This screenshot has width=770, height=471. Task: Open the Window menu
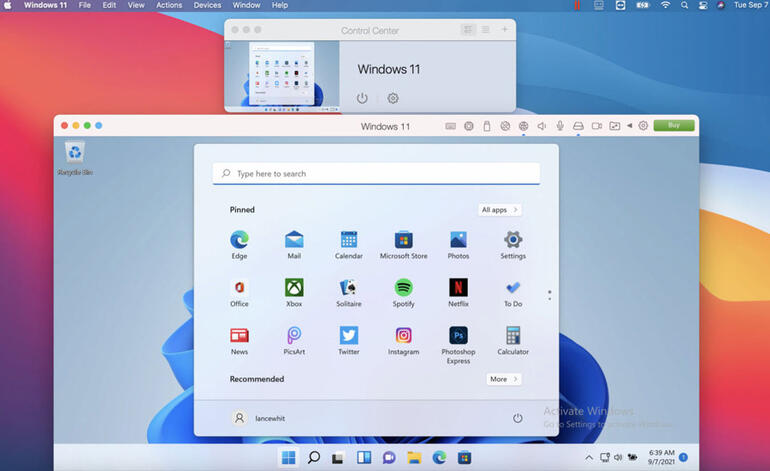pyautogui.click(x=246, y=5)
